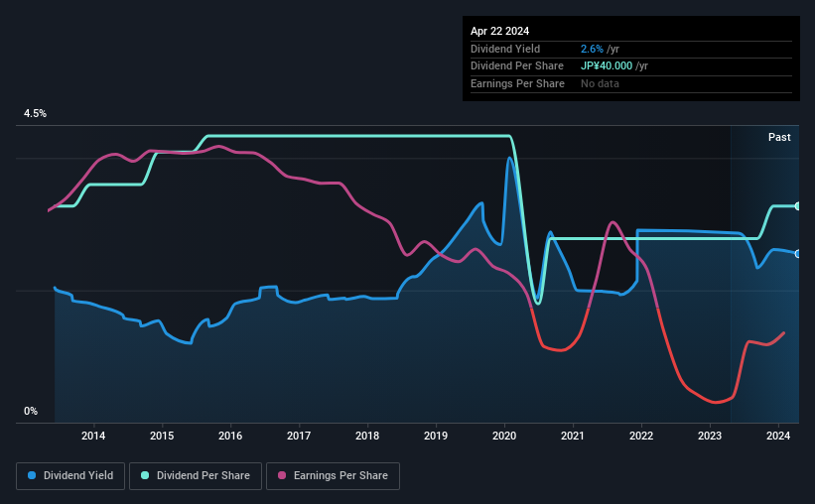Image resolution: width=815 pixels, height=504 pixels.
Task: Click the 2015 x-axis label
Action: coord(162,436)
